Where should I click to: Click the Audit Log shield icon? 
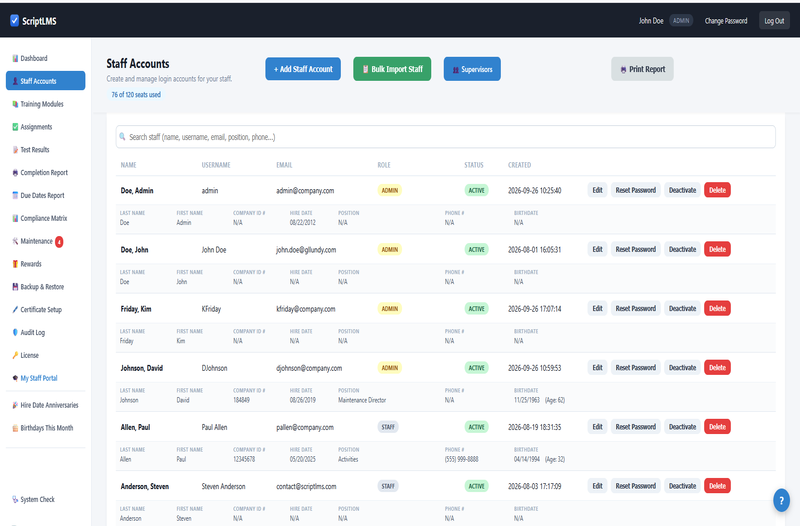point(15,332)
